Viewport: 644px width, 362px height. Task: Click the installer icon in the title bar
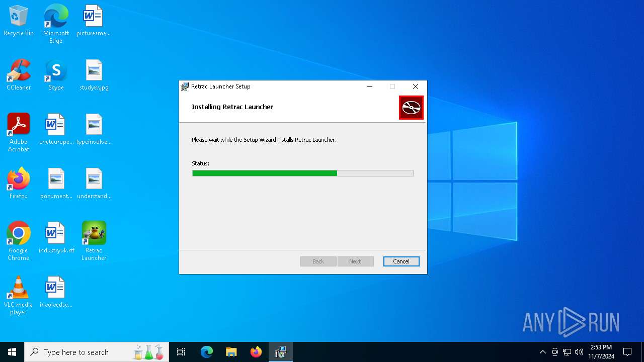coord(185,86)
